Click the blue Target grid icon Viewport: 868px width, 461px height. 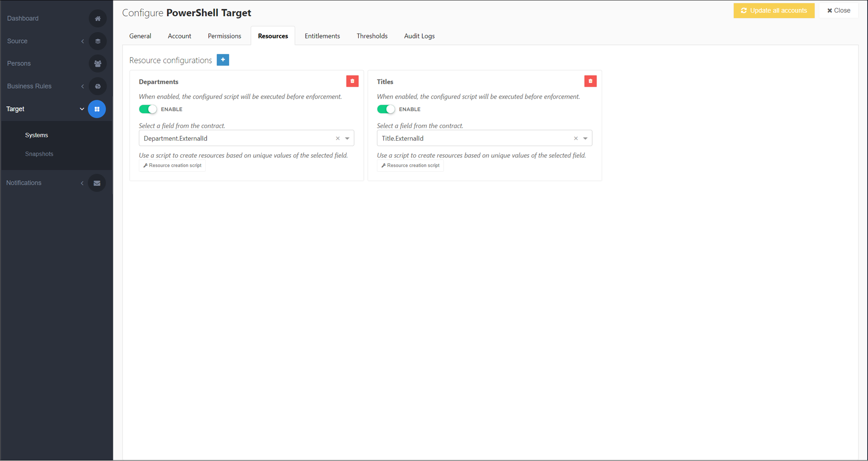coord(97,109)
